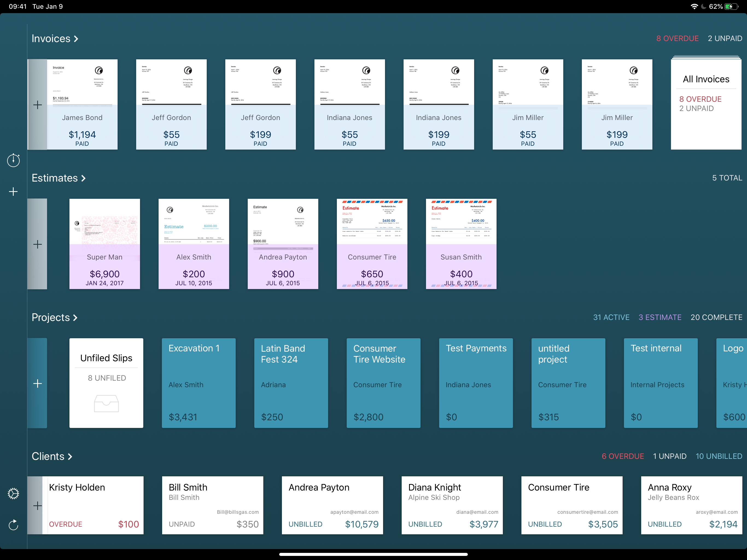Filter clients by 10 UNBILLED

coord(719,456)
